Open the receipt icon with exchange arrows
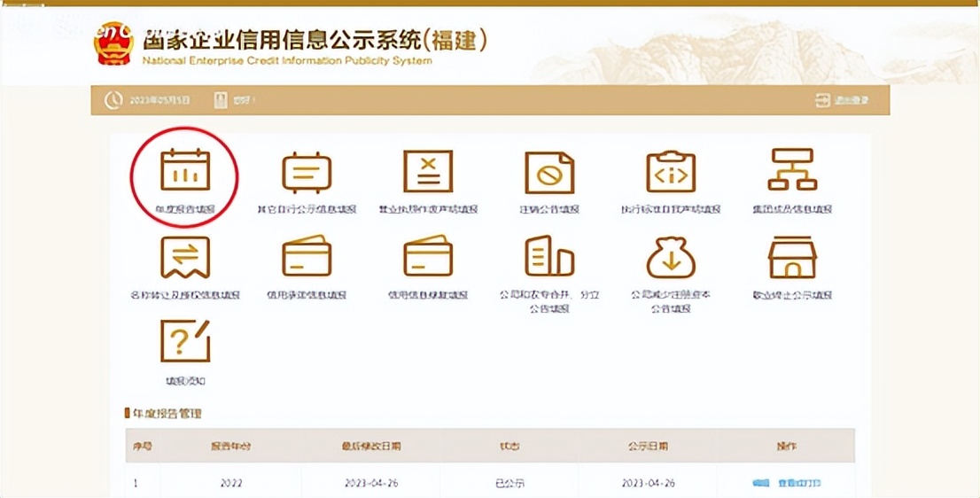980x498 pixels. pyautogui.click(x=185, y=257)
